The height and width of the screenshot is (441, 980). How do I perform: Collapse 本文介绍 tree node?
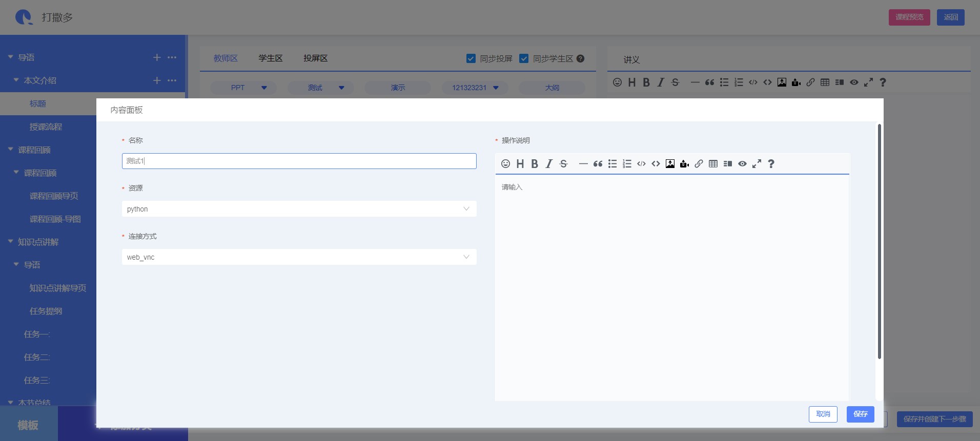[x=16, y=80]
